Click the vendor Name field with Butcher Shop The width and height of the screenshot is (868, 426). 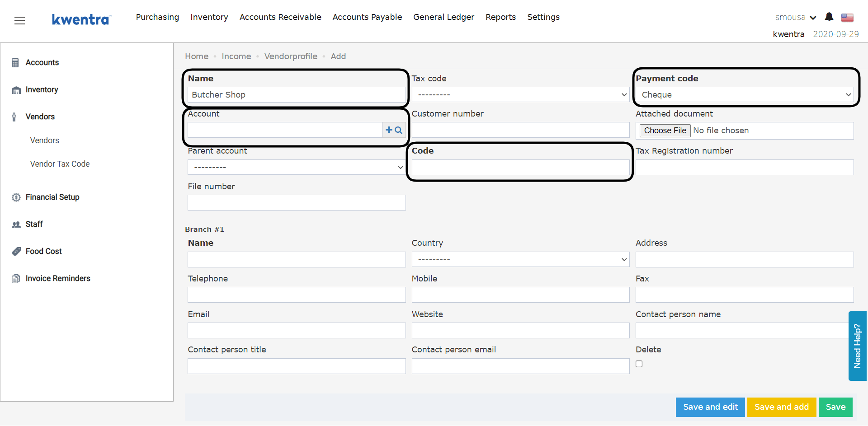(x=297, y=94)
